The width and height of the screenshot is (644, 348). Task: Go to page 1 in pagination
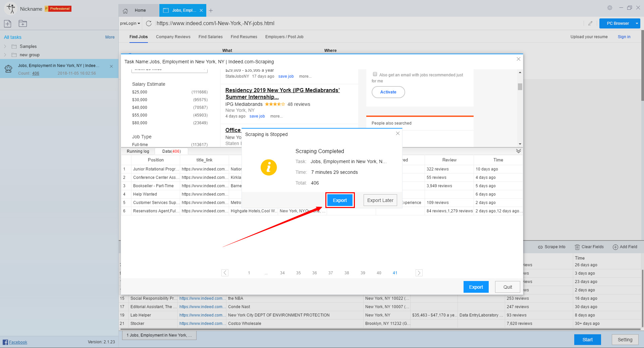pos(249,273)
